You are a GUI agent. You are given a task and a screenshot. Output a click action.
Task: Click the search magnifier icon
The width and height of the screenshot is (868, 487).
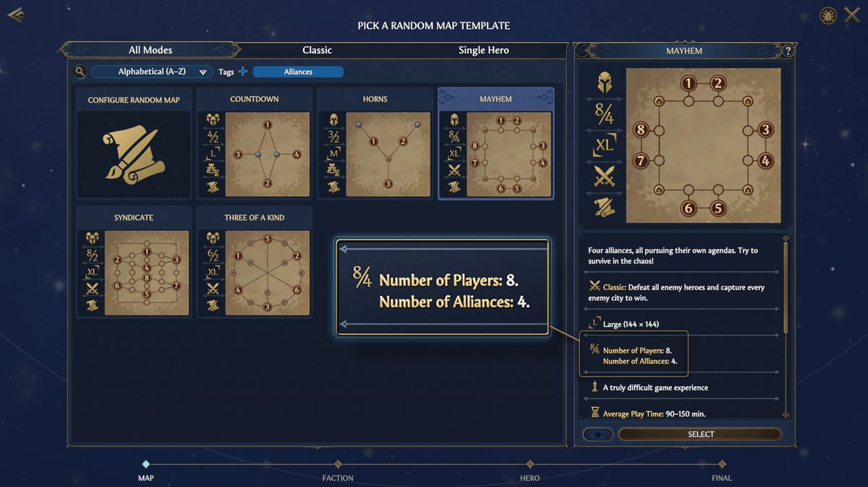coord(80,72)
